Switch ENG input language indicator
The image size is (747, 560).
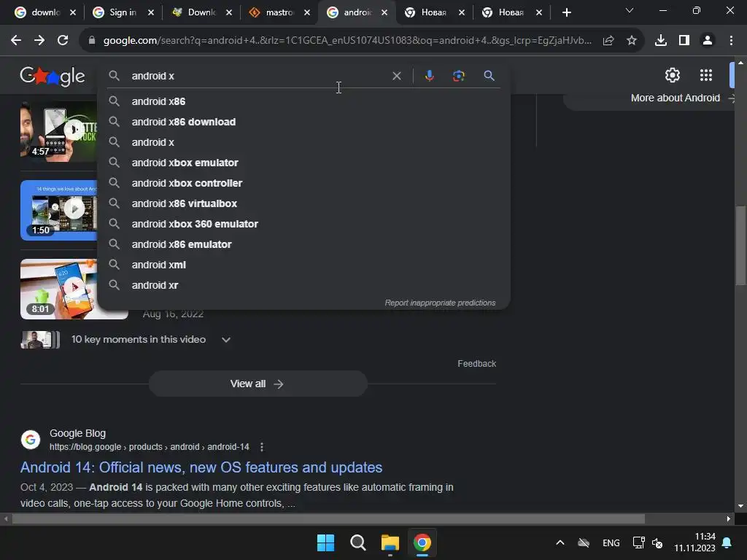pos(611,542)
